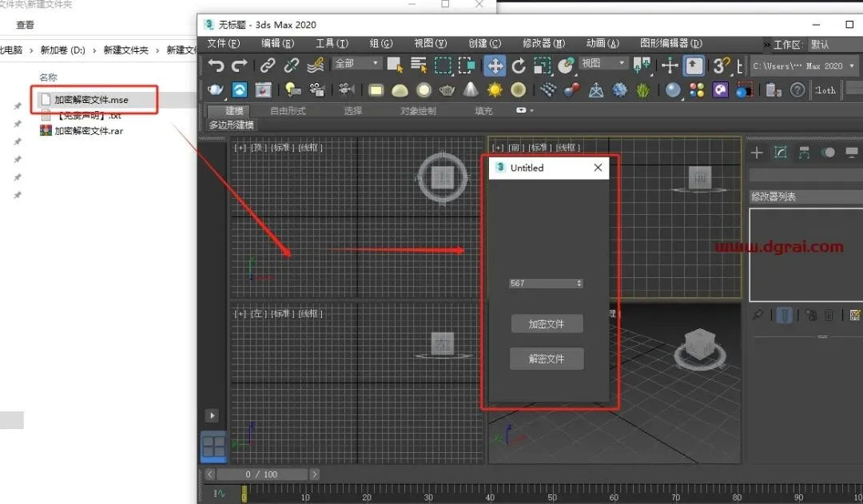Open the 查看 tab in Explorer window
Viewport: 863px width, 504px height.
(x=25, y=25)
